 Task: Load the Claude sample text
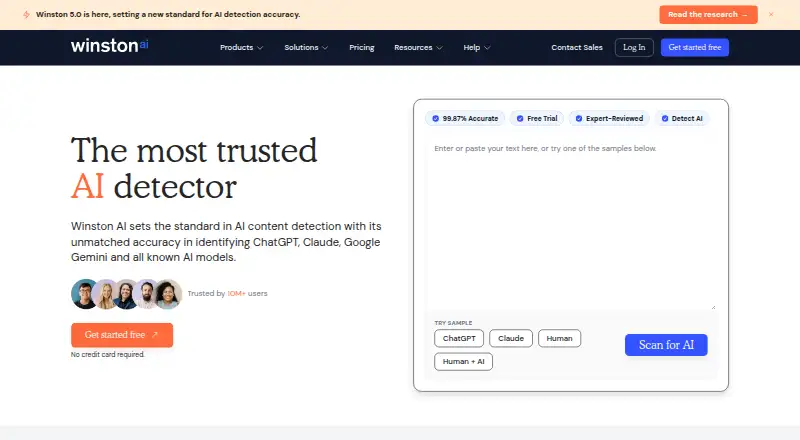(x=511, y=338)
